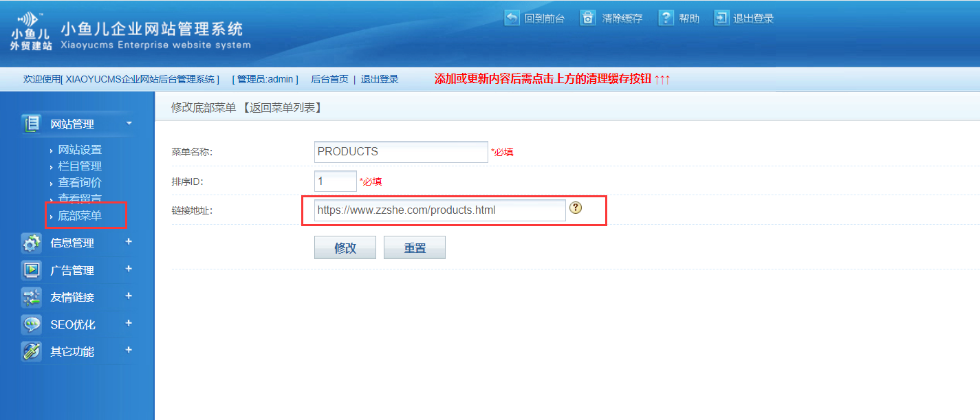Click the 退出登录 logout icon in header

point(721,18)
